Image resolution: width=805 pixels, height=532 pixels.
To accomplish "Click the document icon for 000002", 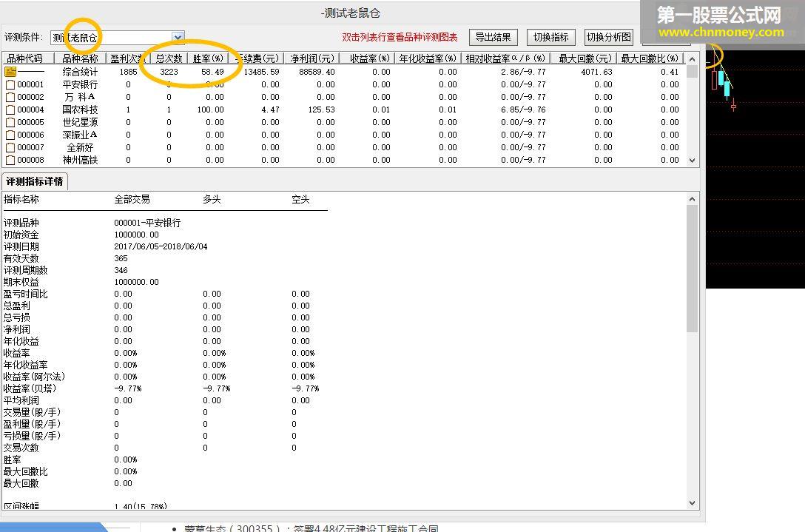I will (x=10, y=97).
